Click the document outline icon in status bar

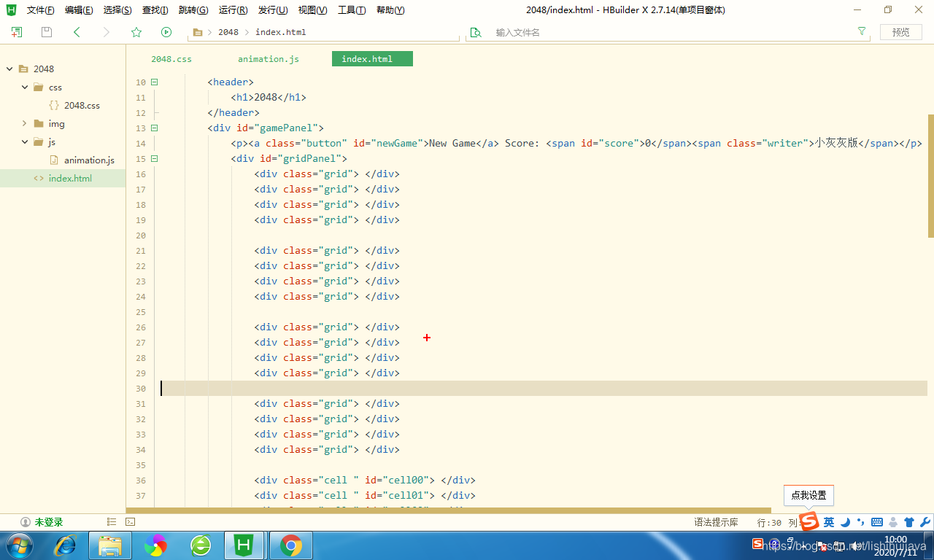tap(112, 522)
